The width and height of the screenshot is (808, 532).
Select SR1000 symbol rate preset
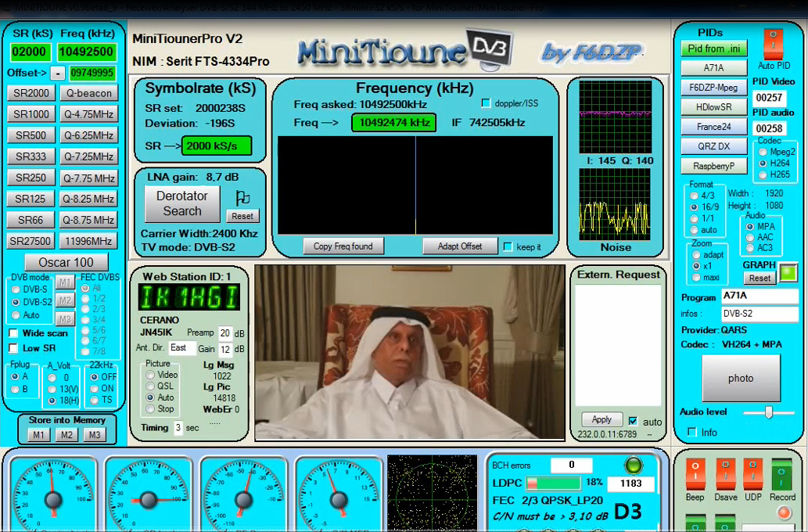(x=31, y=114)
